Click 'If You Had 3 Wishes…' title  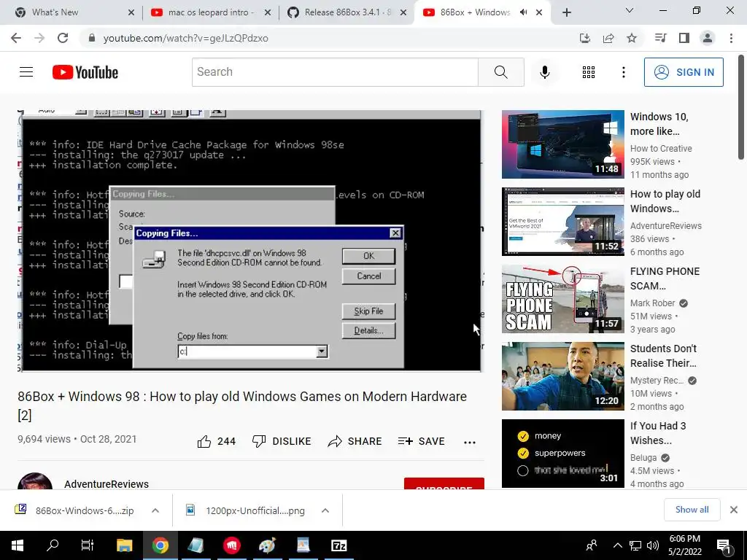point(658,433)
